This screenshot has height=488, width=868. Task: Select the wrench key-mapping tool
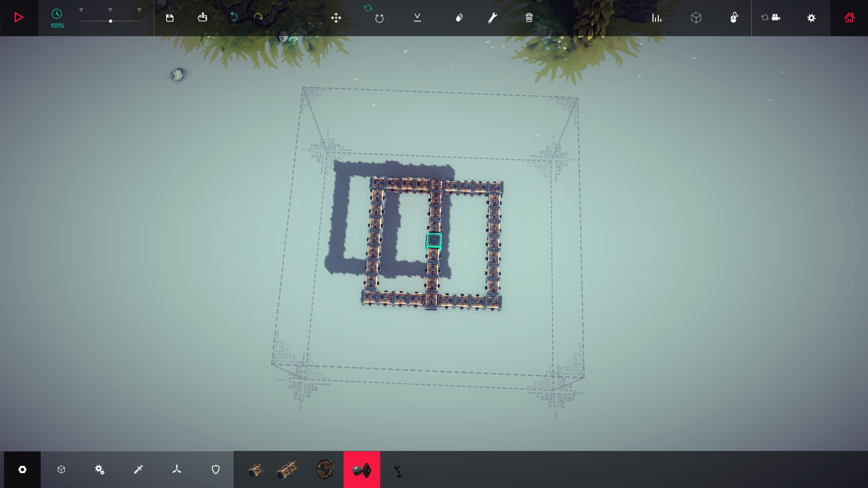493,18
